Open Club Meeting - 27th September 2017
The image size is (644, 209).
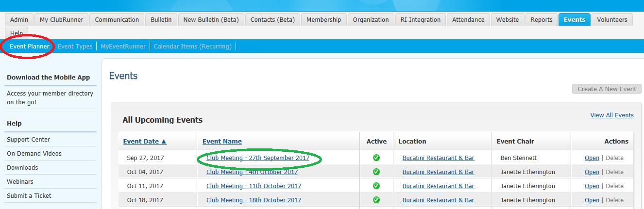257,158
